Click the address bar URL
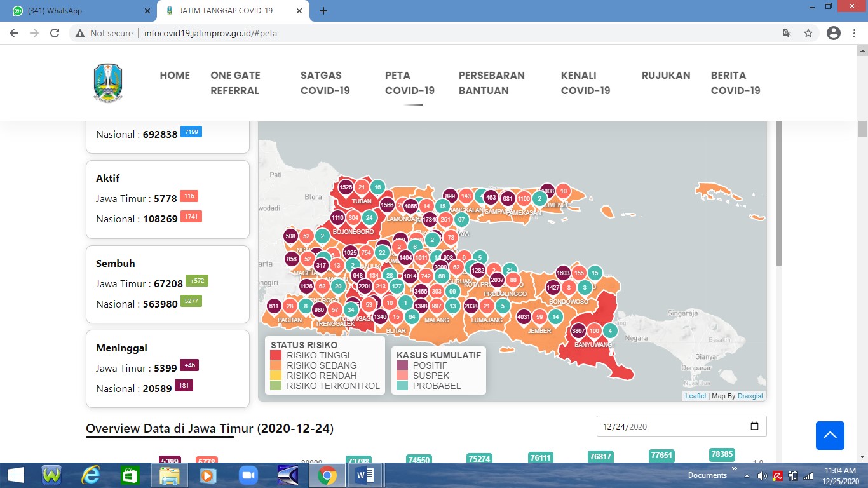This screenshot has height=488, width=868. 209,33
